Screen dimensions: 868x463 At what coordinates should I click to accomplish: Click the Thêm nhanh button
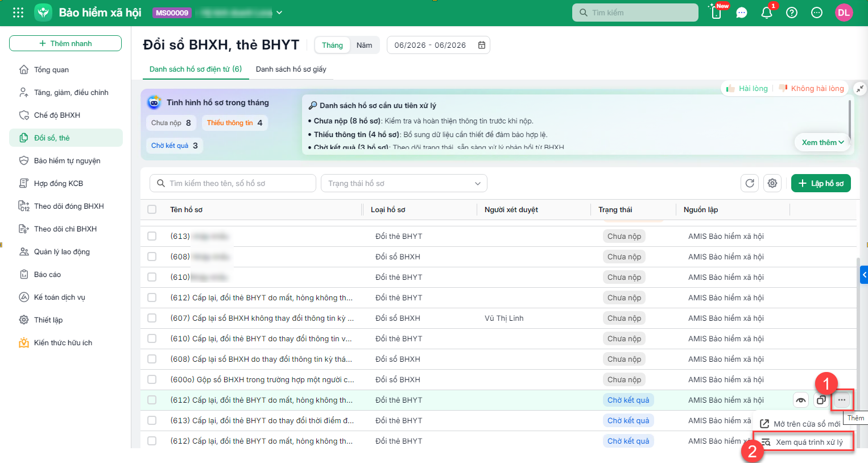65,43
